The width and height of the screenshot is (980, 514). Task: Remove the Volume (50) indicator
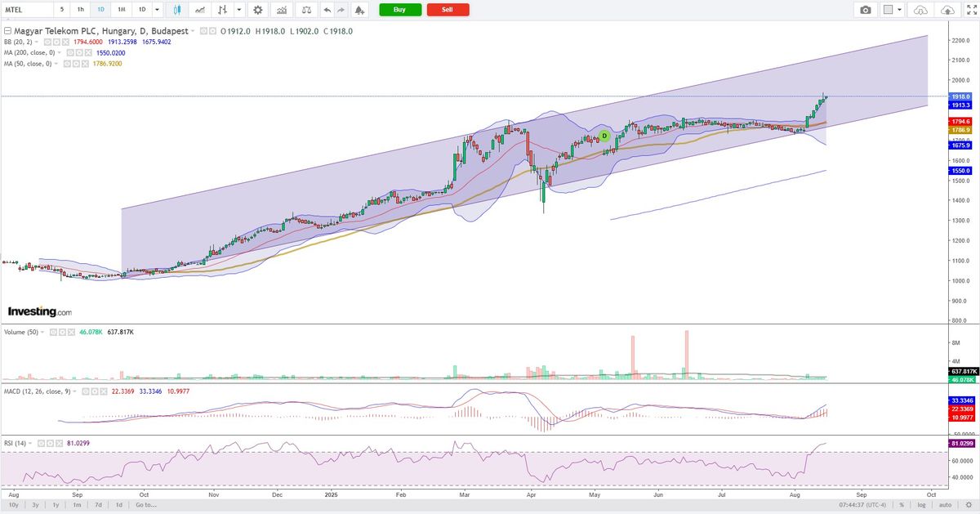70,333
